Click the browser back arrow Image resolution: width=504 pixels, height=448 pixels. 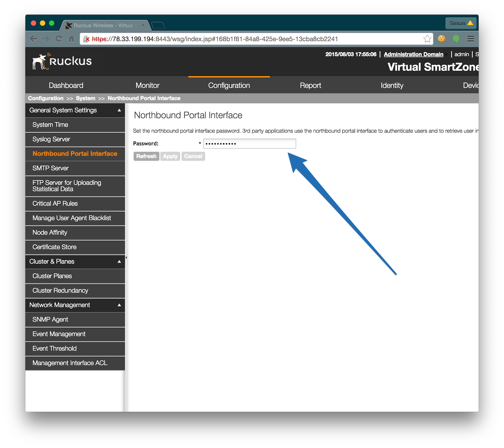(x=33, y=39)
